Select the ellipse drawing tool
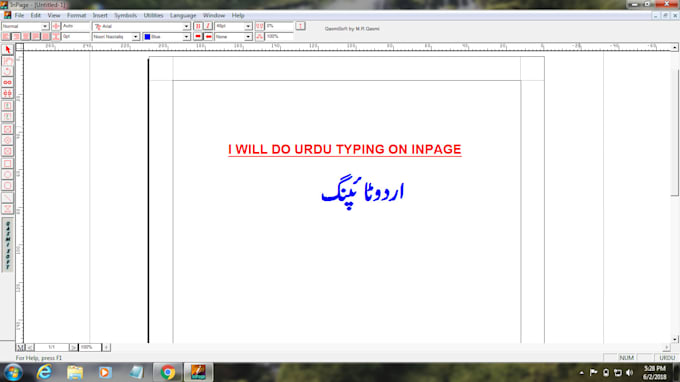Viewport: 680px width, 382px height. coord(7,174)
